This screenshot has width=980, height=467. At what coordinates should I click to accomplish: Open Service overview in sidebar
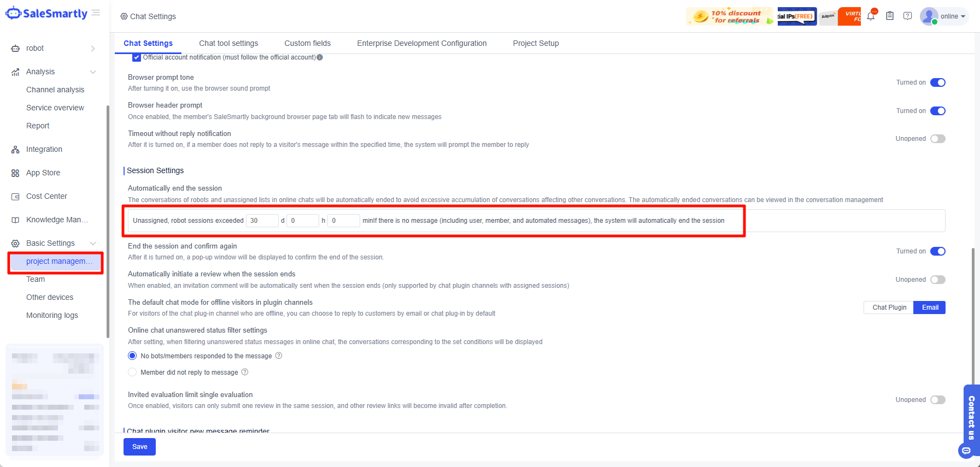(x=55, y=108)
